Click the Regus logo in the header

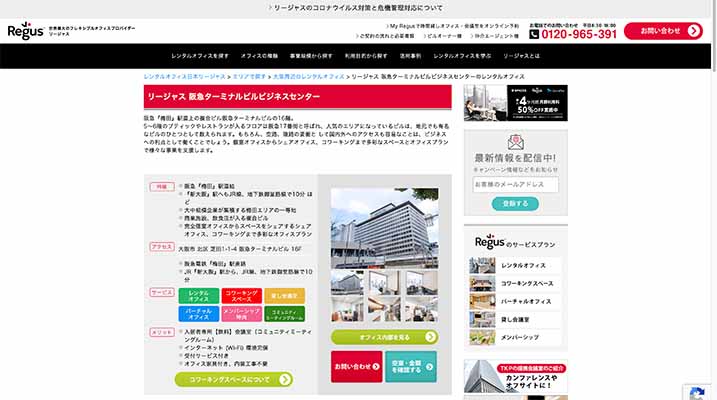(x=26, y=31)
